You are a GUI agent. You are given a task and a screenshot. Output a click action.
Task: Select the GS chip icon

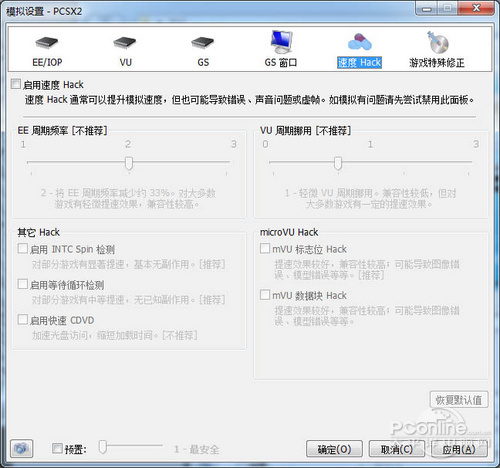[x=203, y=43]
